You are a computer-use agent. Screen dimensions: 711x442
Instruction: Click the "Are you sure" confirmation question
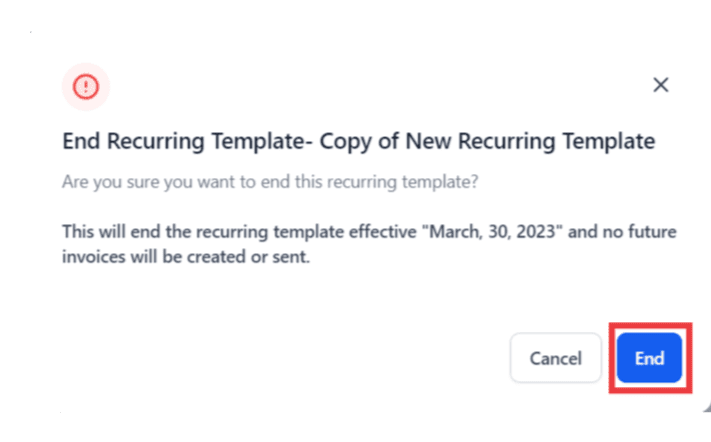(268, 182)
